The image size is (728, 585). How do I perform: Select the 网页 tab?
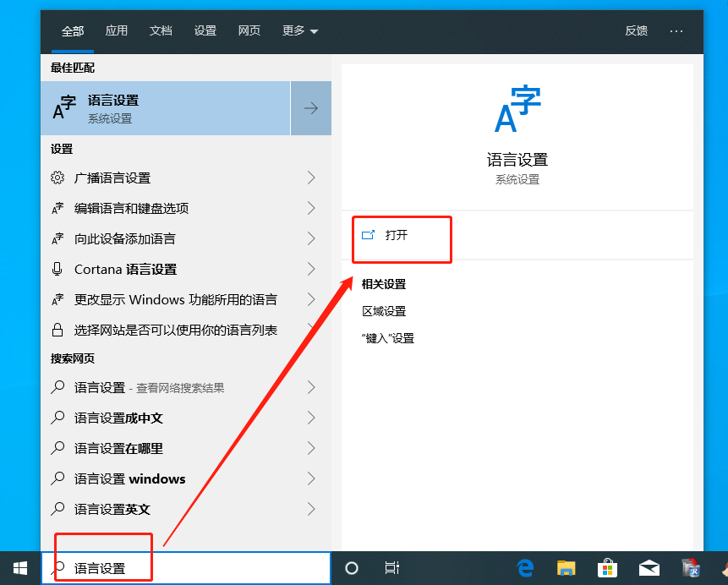[x=249, y=30]
